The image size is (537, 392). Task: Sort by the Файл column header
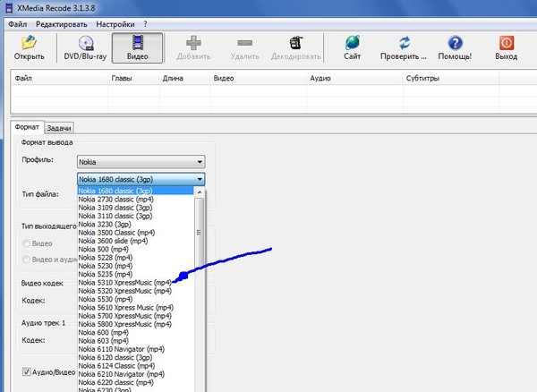[x=60, y=78]
